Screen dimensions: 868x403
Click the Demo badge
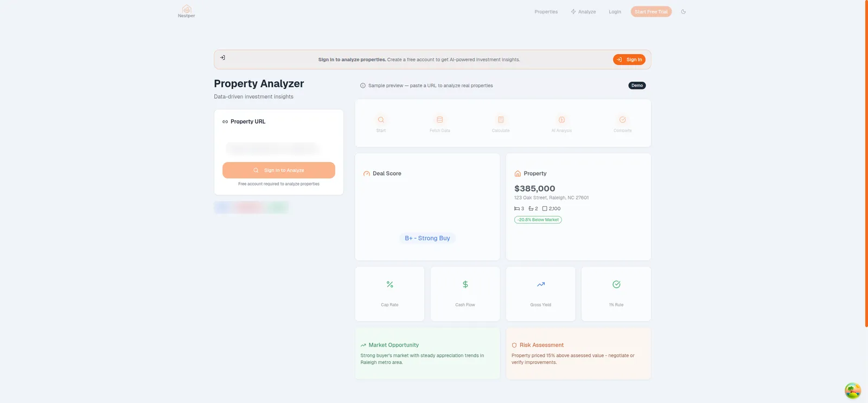637,86
